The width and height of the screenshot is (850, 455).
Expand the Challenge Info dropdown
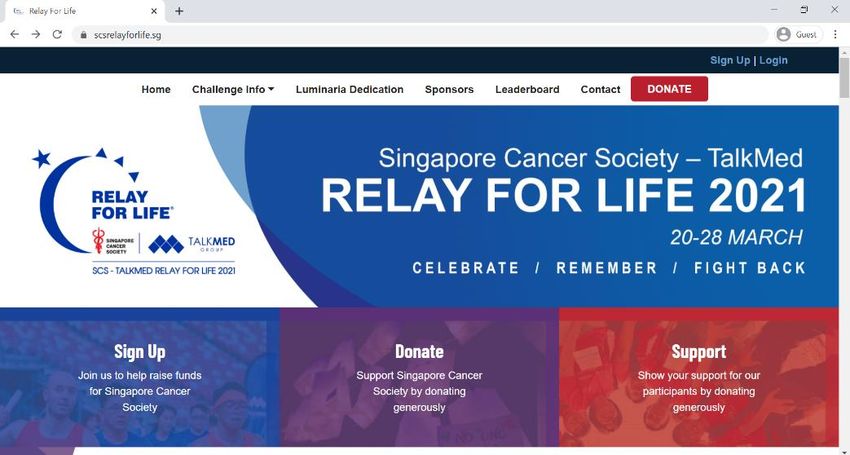click(x=233, y=89)
